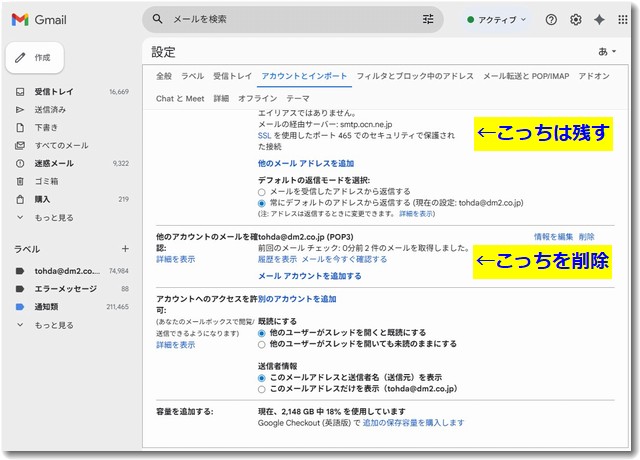This screenshot has width=640, height=460.
Task: Open the Inbox (受信トレイ) folder
Action: 54,91
